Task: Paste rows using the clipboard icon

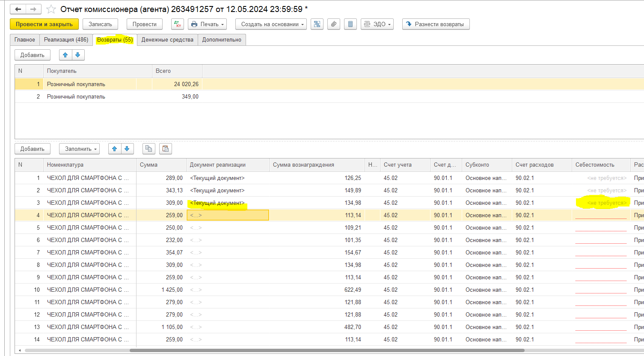Action: [166, 149]
